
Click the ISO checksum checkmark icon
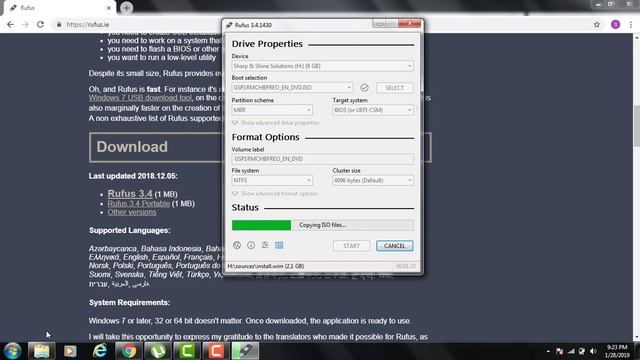[364, 88]
